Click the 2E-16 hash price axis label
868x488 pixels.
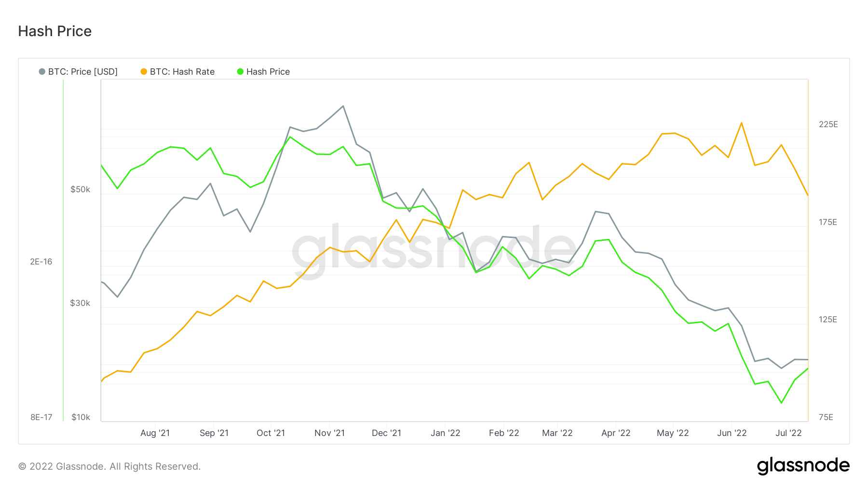point(41,262)
